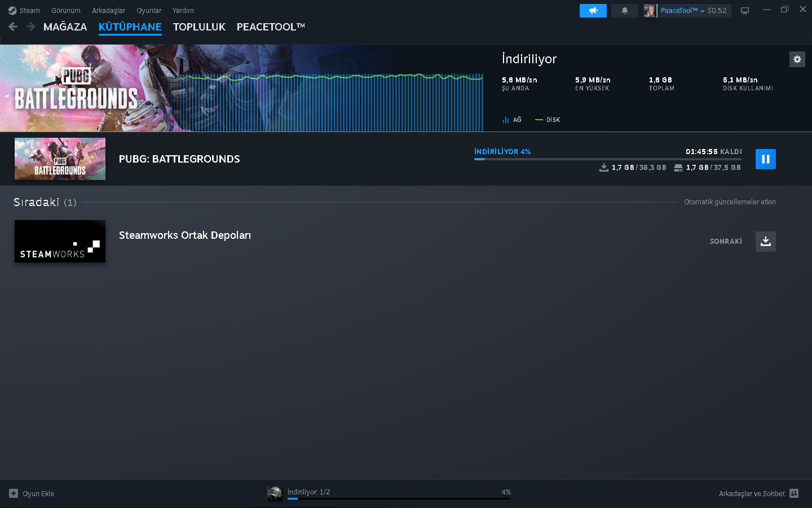
Task: Click the SONRAKİ label
Action: tap(726, 242)
